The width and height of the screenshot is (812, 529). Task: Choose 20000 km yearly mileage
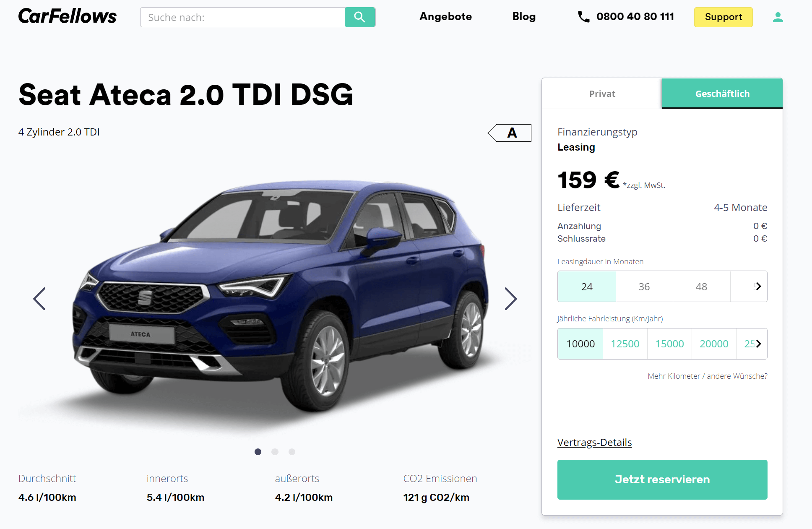click(x=714, y=344)
